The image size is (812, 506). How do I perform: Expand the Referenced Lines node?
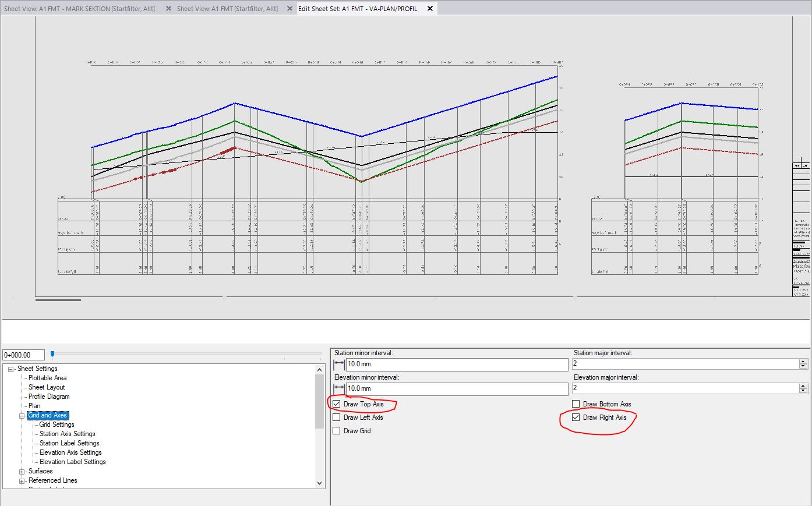click(x=21, y=480)
